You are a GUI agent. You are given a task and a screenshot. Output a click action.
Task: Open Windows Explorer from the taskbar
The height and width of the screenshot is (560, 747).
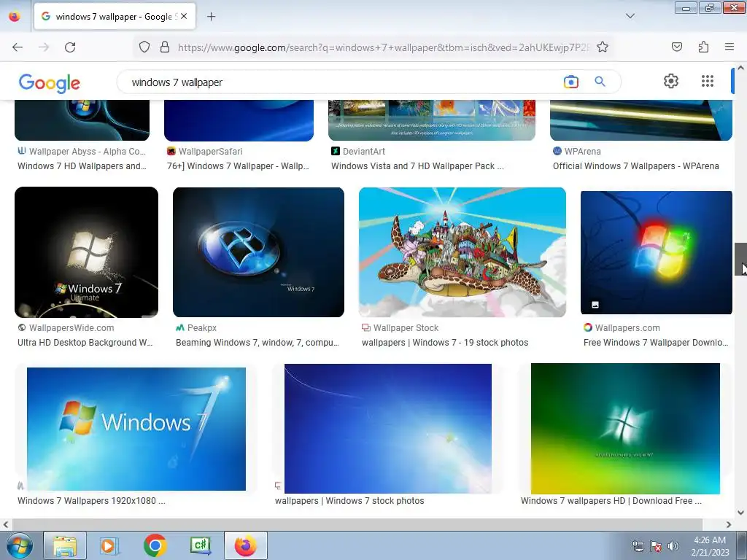[65, 545]
